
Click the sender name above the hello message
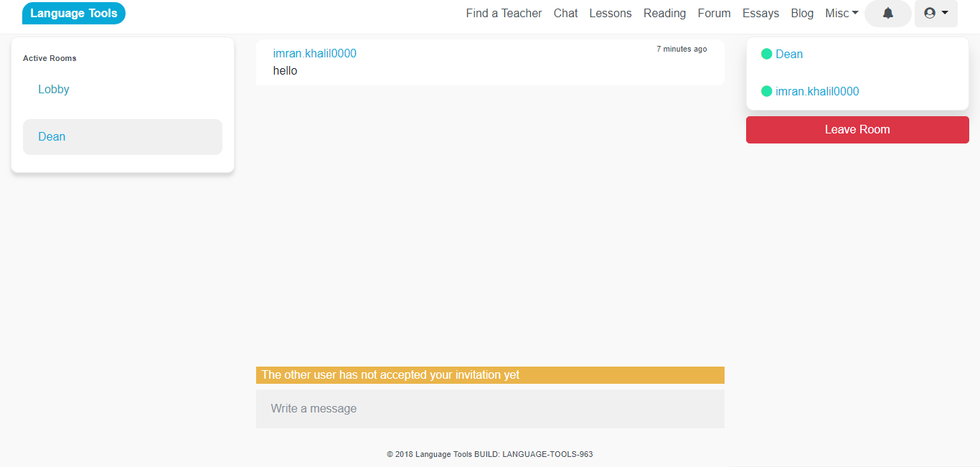(314, 54)
